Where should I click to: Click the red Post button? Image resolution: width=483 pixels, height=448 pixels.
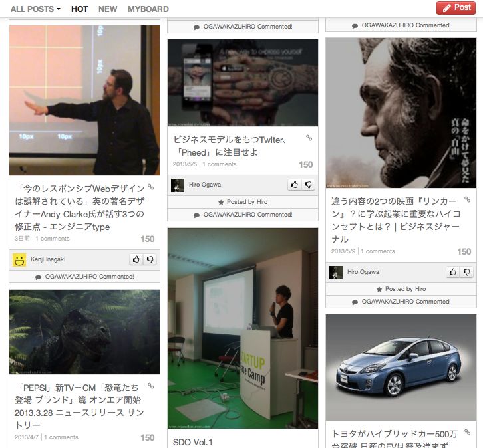tap(456, 8)
